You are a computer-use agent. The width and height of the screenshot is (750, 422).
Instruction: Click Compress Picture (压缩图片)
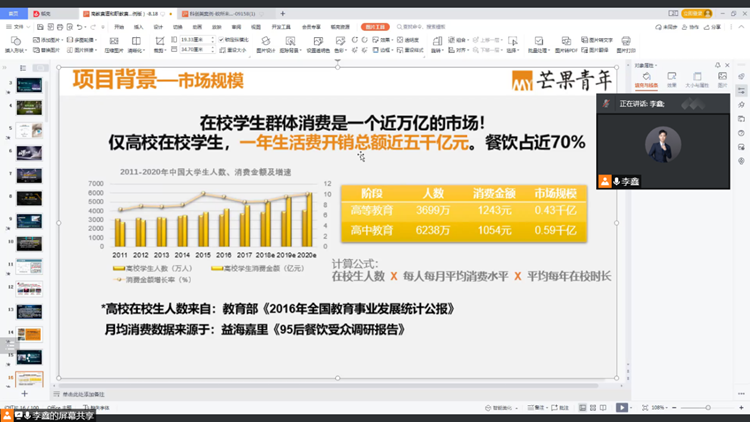[x=114, y=44]
